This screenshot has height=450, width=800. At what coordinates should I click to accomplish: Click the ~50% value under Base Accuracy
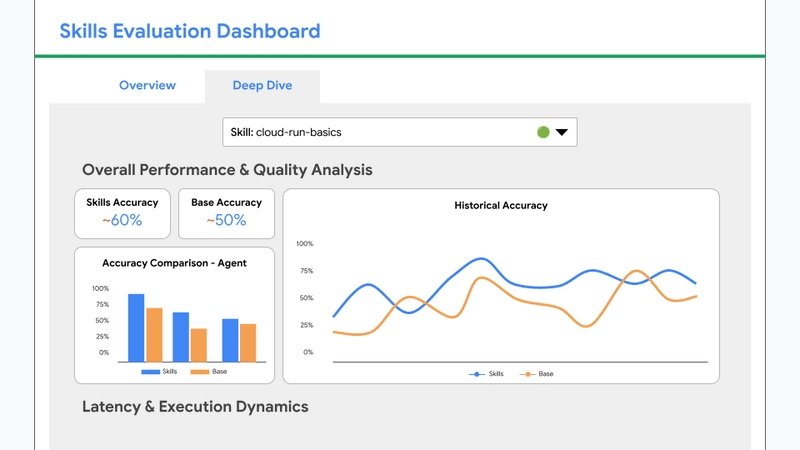[226, 220]
